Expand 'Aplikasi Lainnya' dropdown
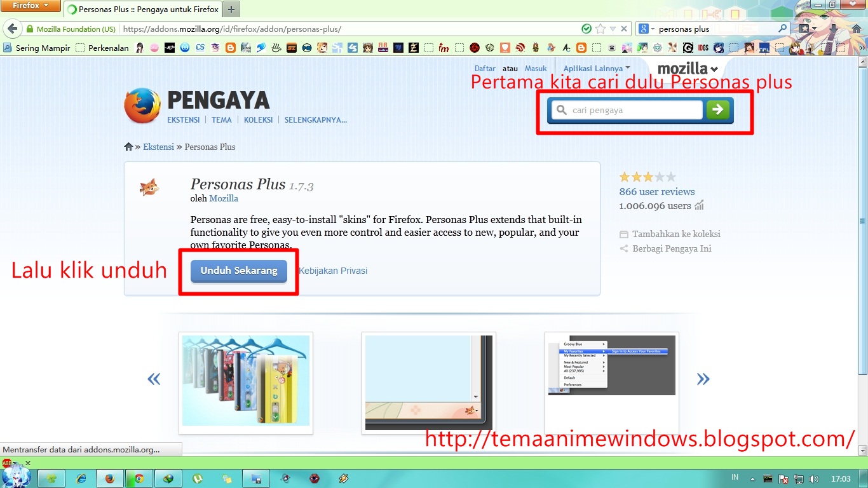Viewport: 868px width, 488px height. (597, 68)
